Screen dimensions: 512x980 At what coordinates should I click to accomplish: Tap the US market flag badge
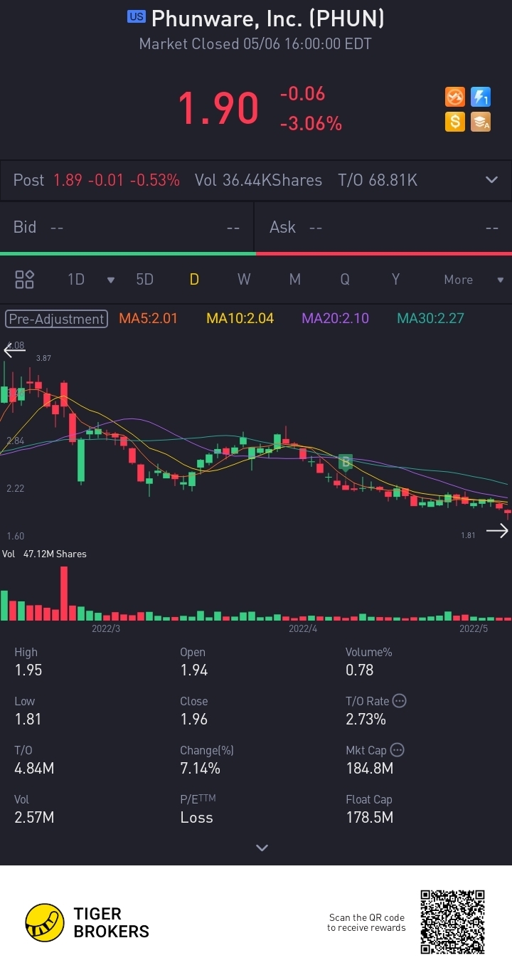click(136, 16)
